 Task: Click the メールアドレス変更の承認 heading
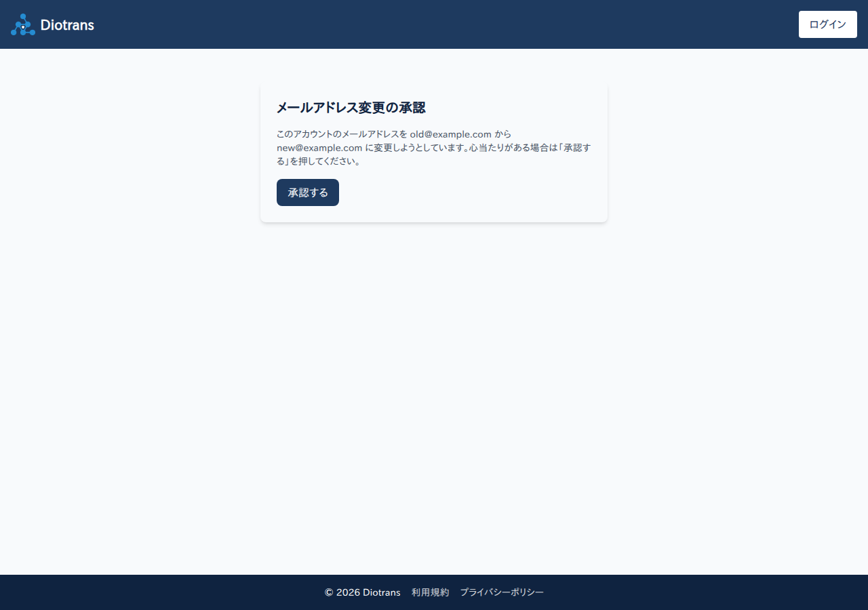click(x=351, y=108)
